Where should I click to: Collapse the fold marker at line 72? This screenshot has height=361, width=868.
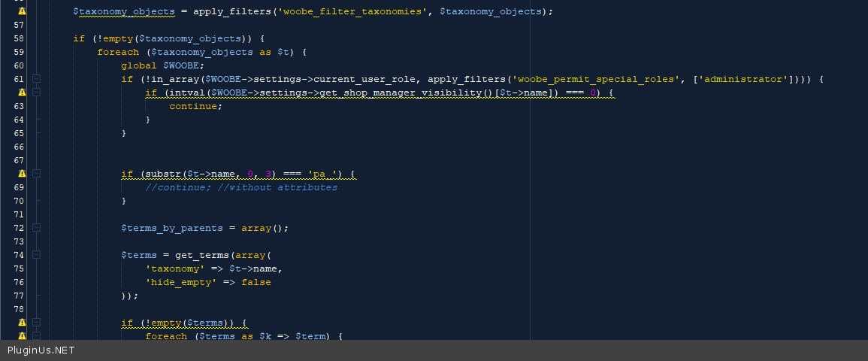click(36, 228)
